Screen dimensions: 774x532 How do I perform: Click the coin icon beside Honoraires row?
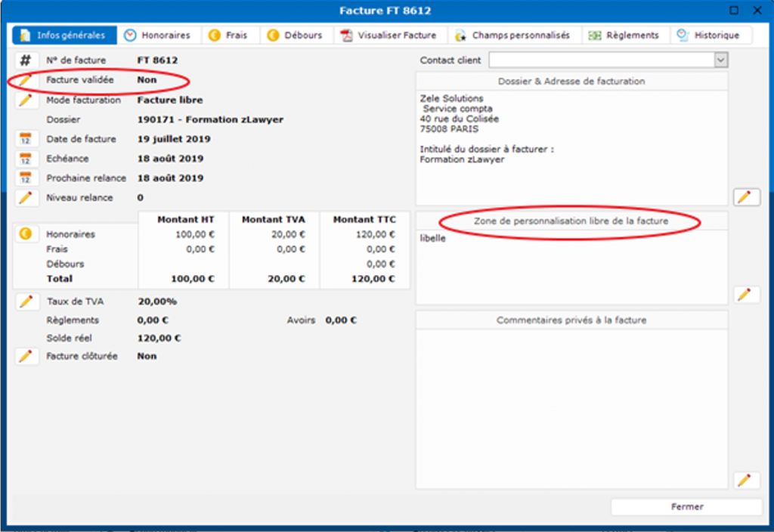(x=26, y=234)
